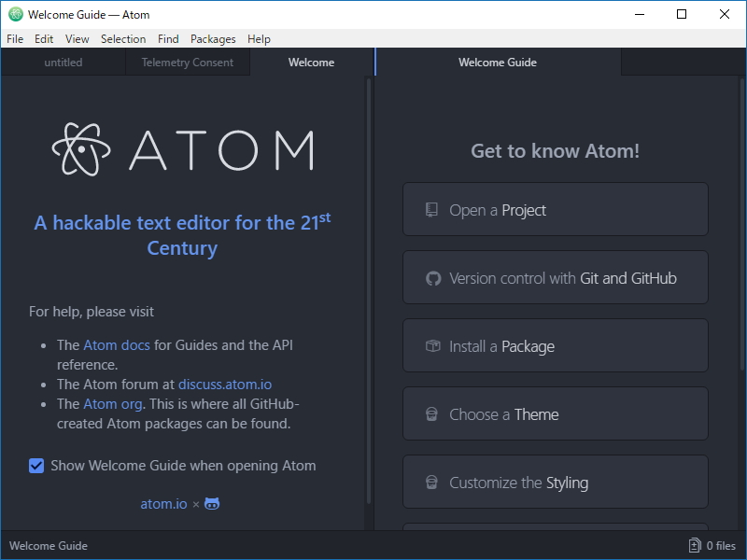Click the GitHub mark next to atom.io
This screenshot has height=560, width=747.
(x=211, y=503)
